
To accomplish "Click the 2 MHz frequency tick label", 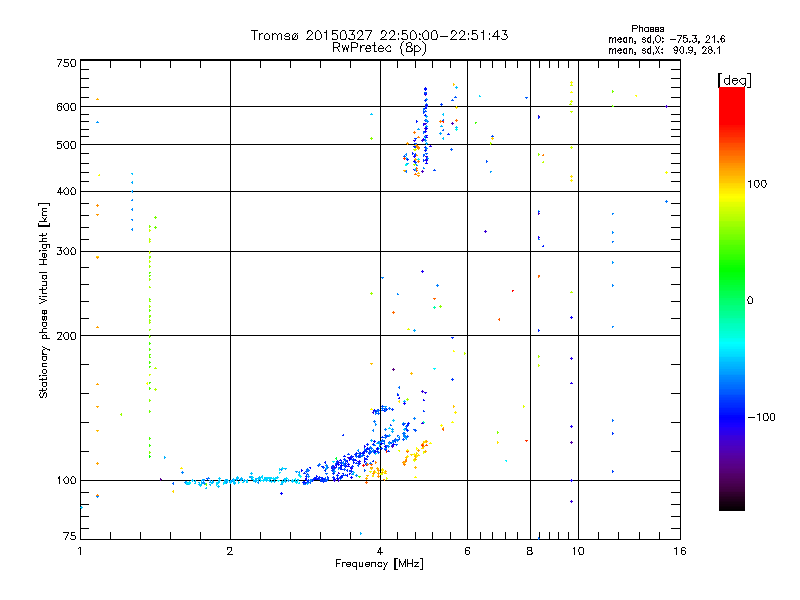I will [x=230, y=551].
